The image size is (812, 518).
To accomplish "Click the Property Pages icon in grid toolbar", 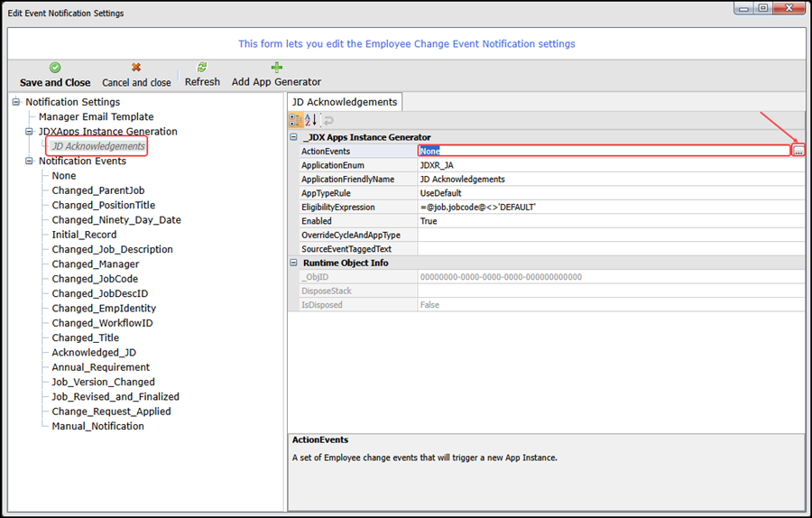I will (x=328, y=120).
